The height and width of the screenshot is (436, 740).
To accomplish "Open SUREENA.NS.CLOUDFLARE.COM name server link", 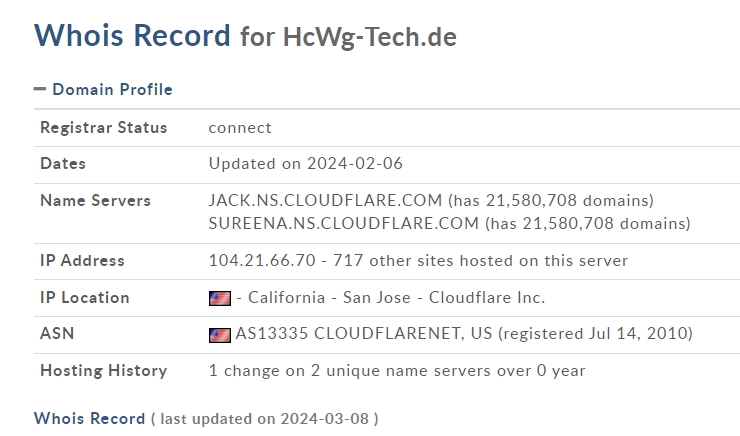I will pyautogui.click(x=344, y=223).
